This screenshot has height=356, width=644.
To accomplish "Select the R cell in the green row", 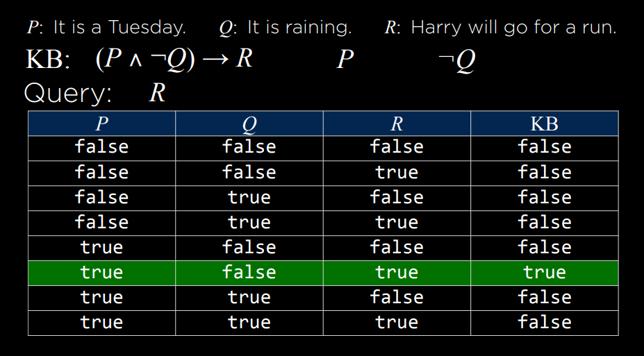I will (397, 273).
